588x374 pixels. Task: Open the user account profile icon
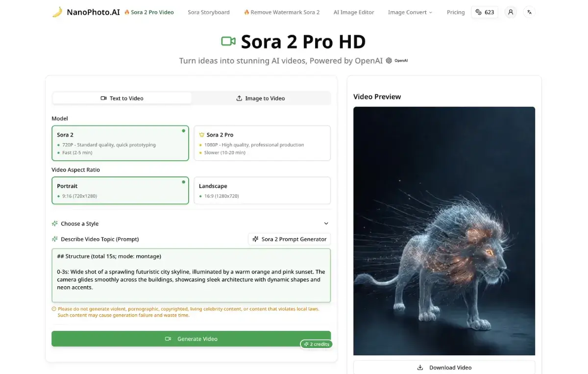click(511, 12)
